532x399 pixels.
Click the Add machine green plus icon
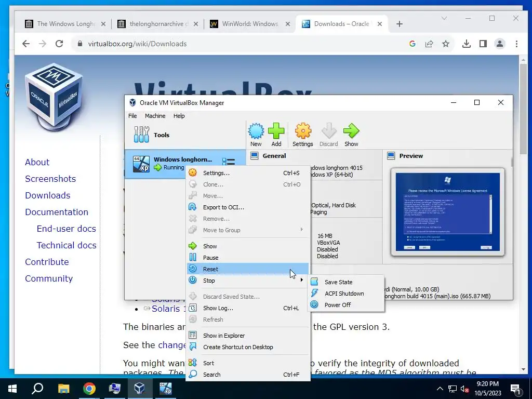pos(276,135)
